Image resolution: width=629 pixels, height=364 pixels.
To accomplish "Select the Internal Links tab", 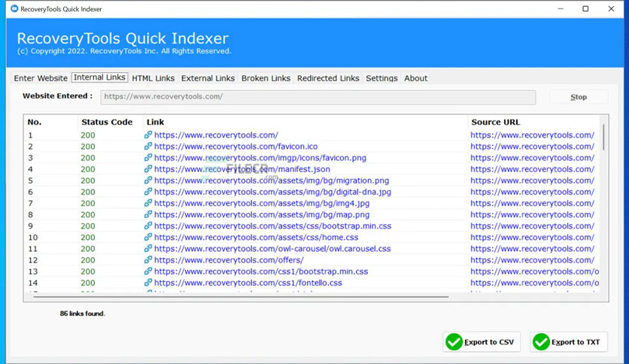I will pyautogui.click(x=99, y=77).
